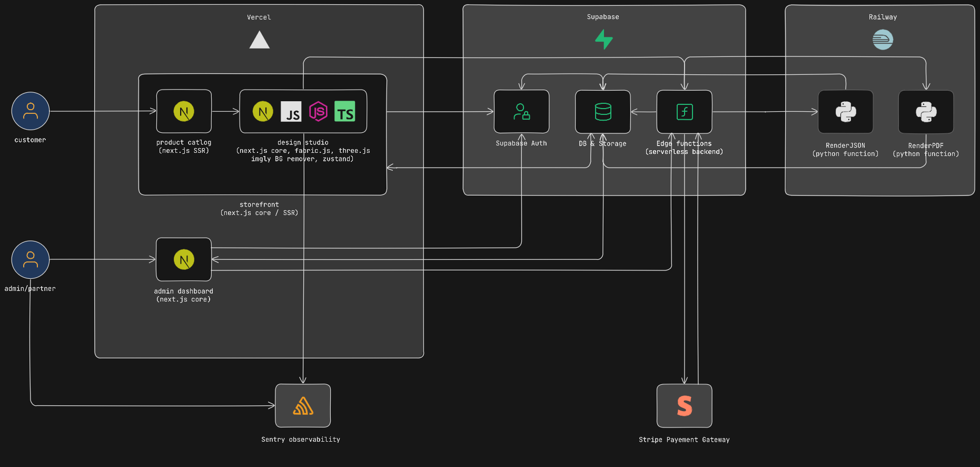Click the "DB & Storage" label
Image resolution: width=980 pixels, height=467 pixels.
(602, 143)
